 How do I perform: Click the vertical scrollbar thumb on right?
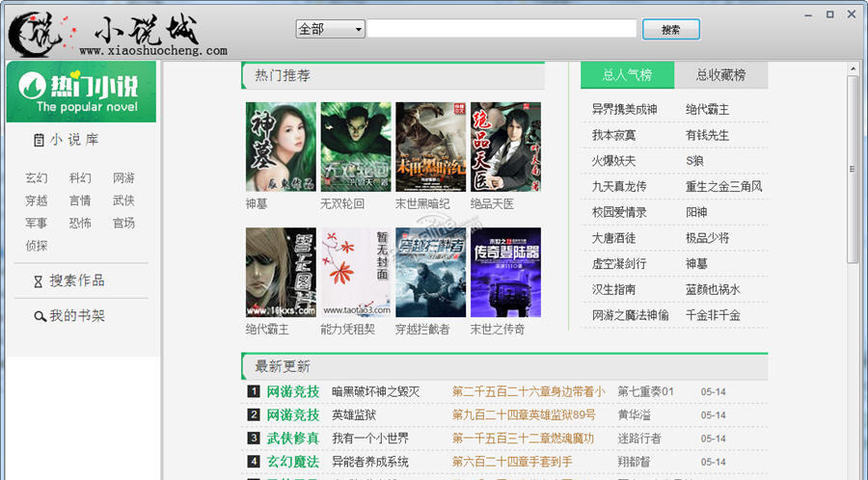click(x=852, y=169)
